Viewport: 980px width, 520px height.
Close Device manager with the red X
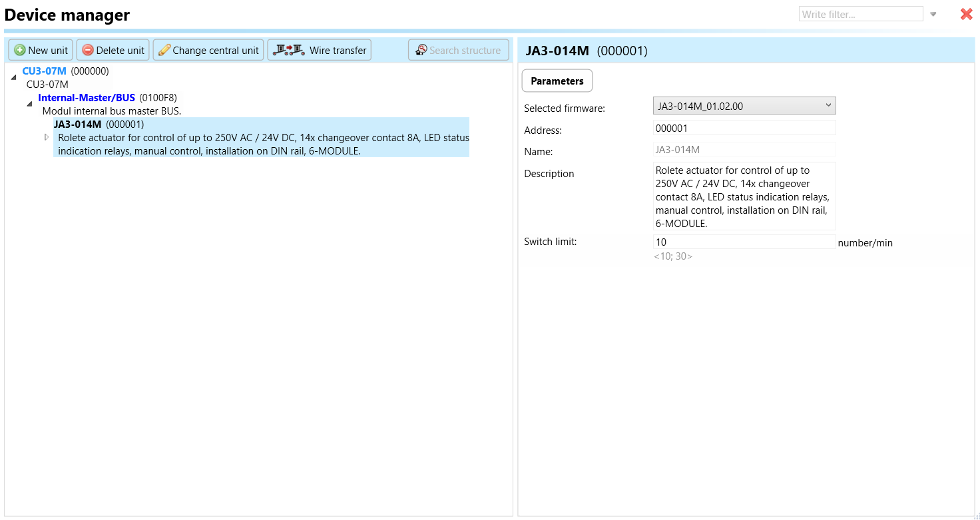(966, 14)
